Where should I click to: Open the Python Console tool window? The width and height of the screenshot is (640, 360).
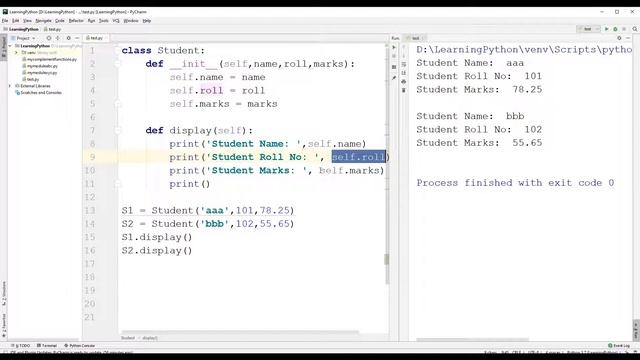click(x=80, y=346)
